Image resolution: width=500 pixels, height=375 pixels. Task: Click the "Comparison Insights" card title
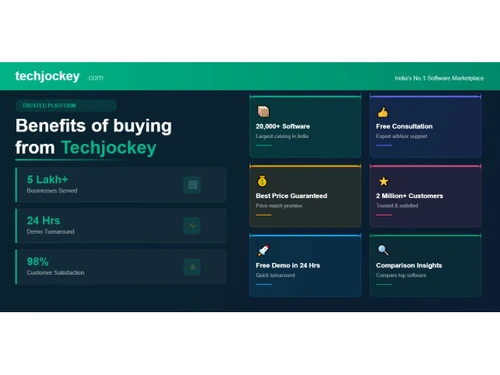[x=409, y=266]
